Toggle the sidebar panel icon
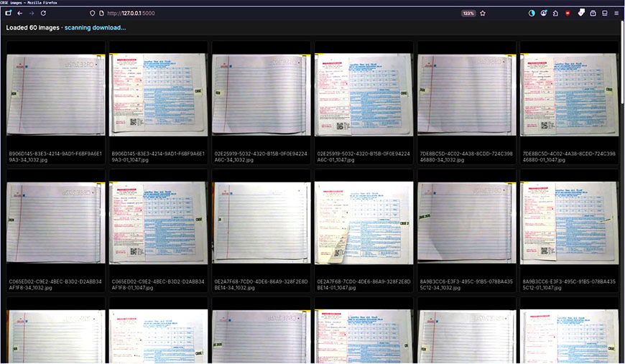This screenshot has width=625, height=364. click(x=605, y=13)
